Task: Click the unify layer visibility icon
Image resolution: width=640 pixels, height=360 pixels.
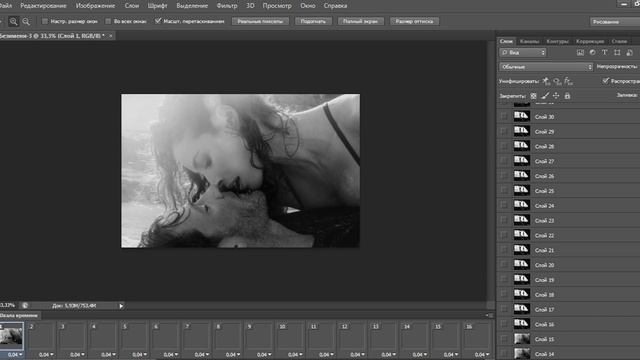Action: 557,81
